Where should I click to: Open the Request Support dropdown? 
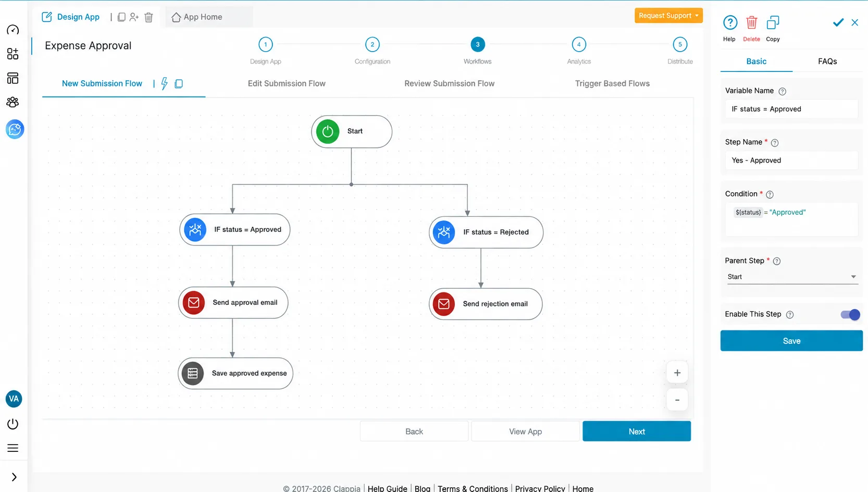(x=668, y=16)
